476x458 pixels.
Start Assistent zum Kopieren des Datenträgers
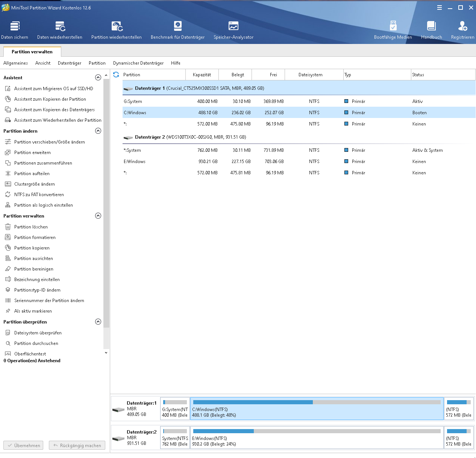tap(54, 110)
